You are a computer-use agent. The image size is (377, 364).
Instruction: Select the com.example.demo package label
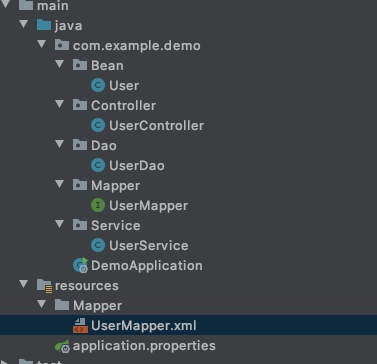pyautogui.click(x=137, y=46)
